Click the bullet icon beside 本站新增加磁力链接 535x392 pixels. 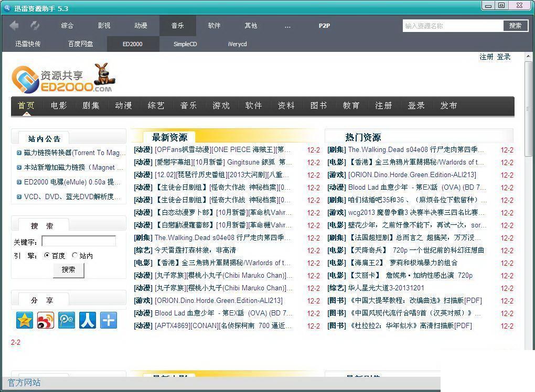coord(19,167)
